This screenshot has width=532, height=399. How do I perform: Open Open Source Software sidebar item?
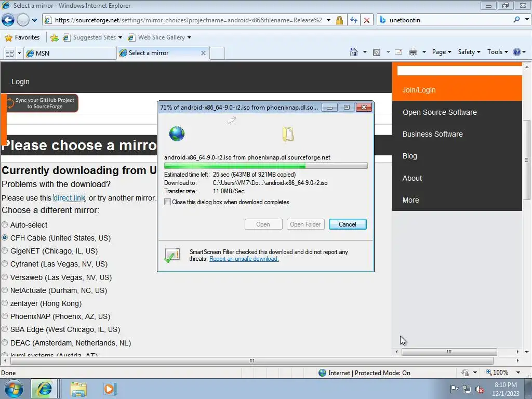pyautogui.click(x=440, y=112)
